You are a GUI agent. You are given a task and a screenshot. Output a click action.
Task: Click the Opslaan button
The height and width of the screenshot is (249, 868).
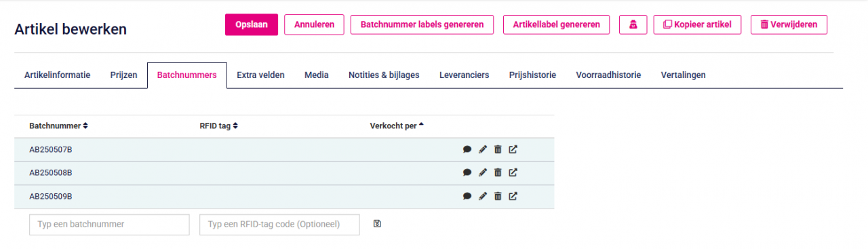coord(252,24)
